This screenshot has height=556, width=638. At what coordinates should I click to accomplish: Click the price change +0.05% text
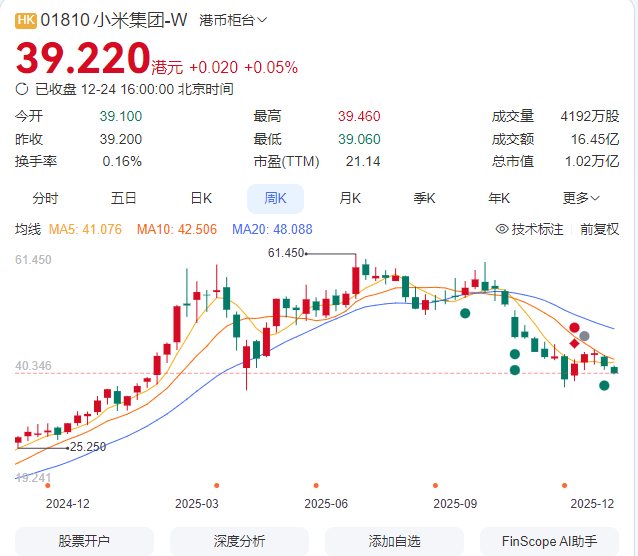(271, 67)
